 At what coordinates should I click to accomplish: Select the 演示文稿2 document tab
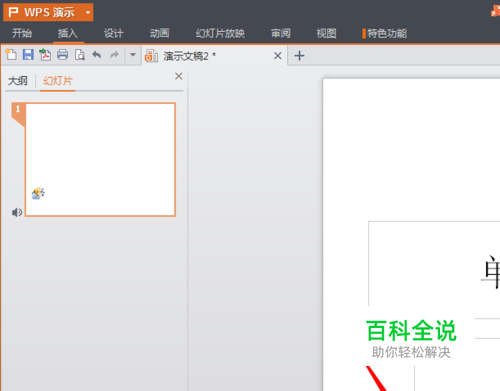(x=213, y=56)
